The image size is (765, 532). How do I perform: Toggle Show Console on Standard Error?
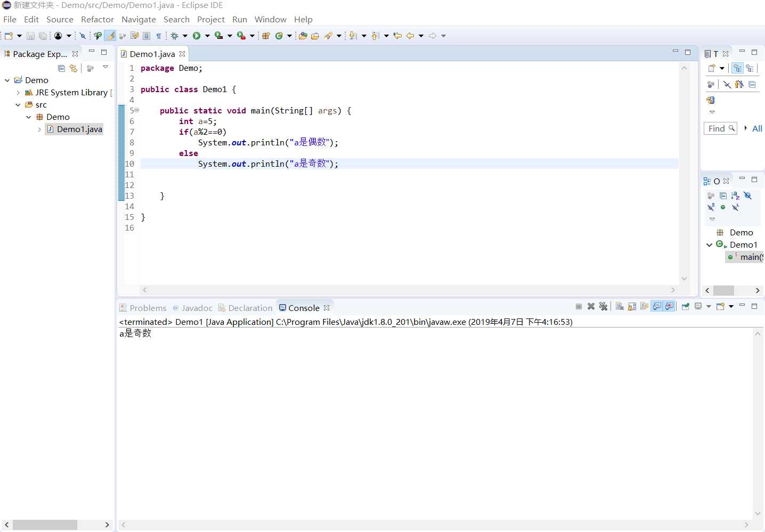click(669, 306)
